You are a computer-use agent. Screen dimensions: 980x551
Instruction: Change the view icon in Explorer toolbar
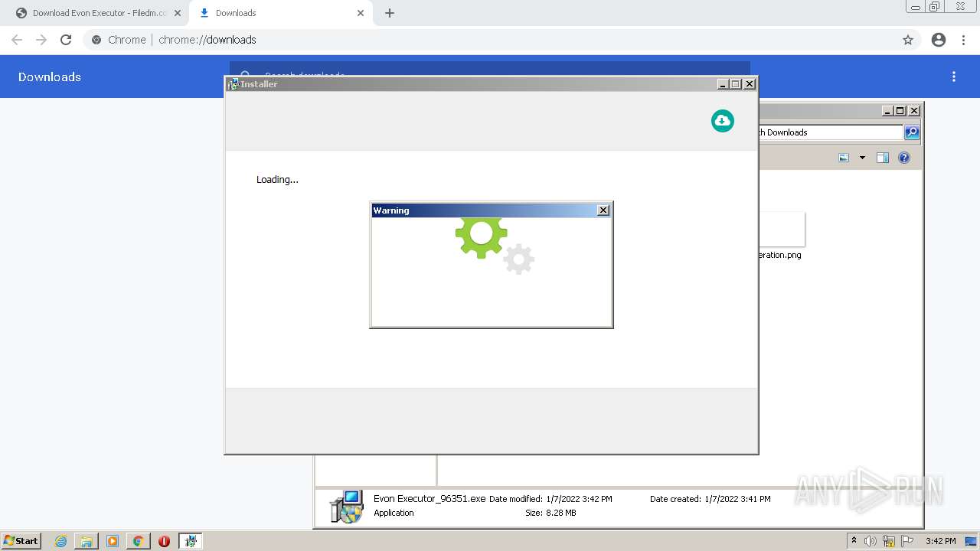tap(844, 158)
